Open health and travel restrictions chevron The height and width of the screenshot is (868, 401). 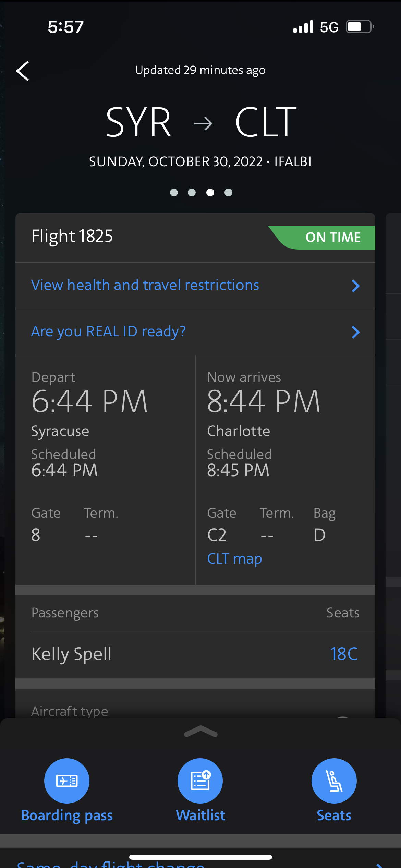(x=355, y=286)
